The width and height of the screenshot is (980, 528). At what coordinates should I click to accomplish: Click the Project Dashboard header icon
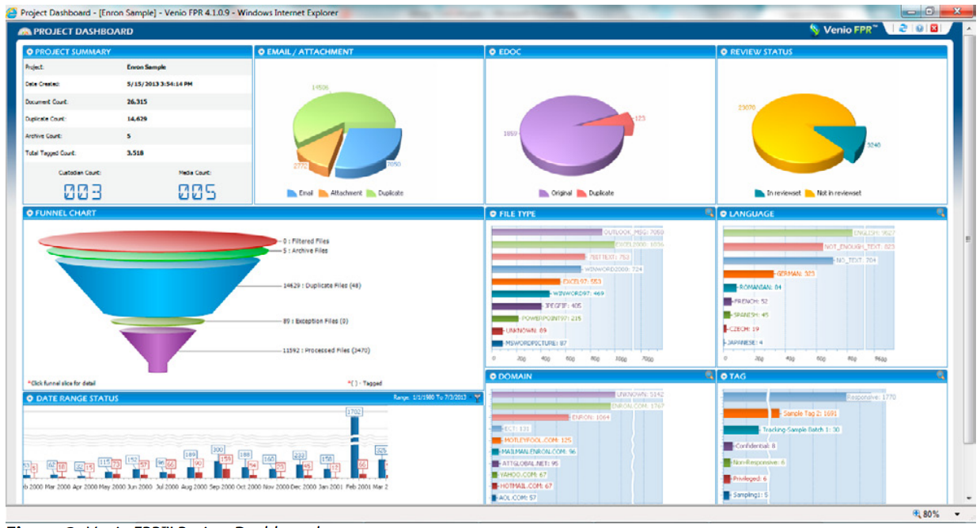point(25,32)
